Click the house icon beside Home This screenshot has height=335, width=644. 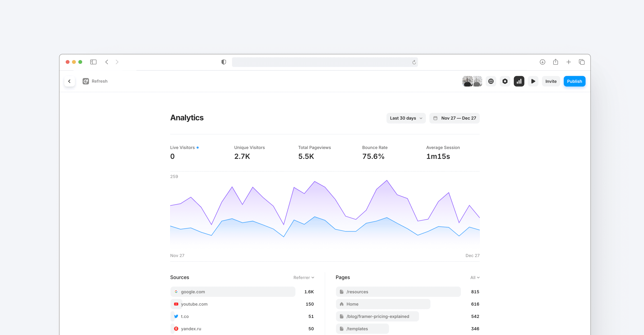341,304
